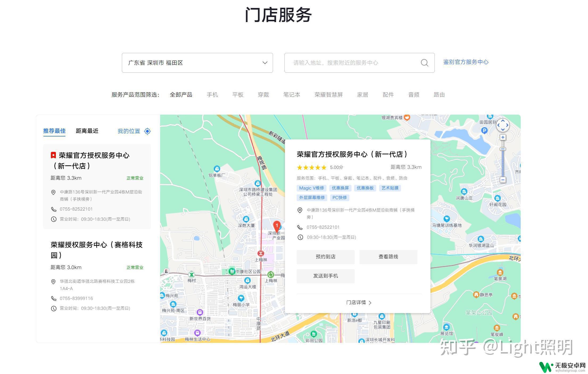Viewport: 588px width, 374px height.
Task: Click the 优惠换板 tag
Action: pos(365,188)
